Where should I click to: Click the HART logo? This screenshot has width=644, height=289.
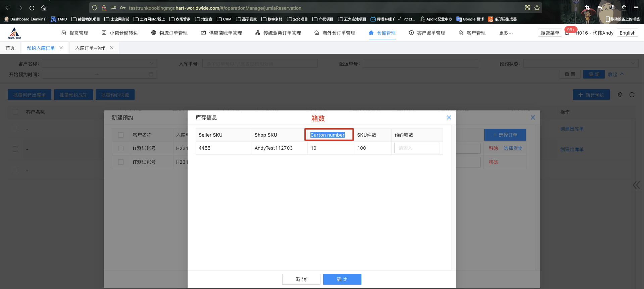[14, 33]
